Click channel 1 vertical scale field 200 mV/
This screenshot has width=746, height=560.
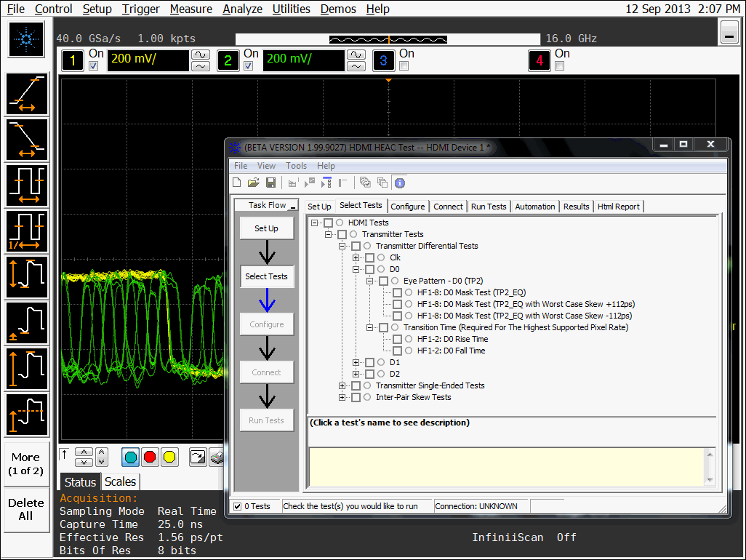point(148,60)
